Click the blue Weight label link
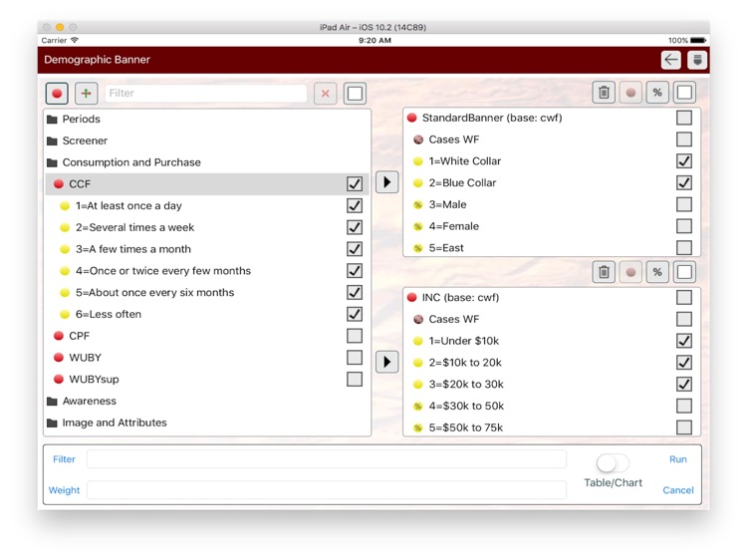The image size is (747, 560). click(64, 490)
